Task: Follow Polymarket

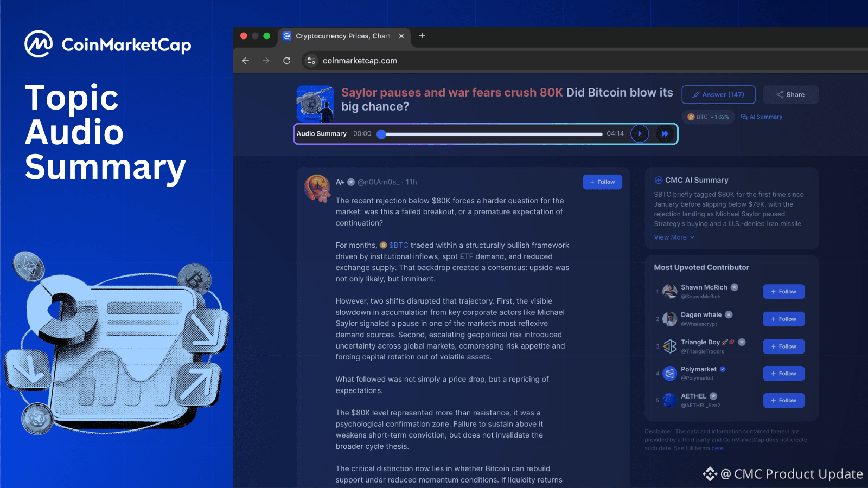Action: tap(784, 374)
